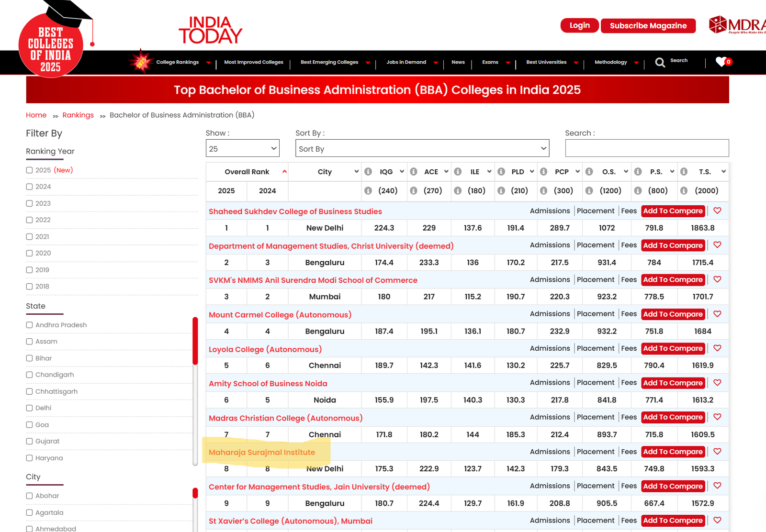Tick the Gujarat state filter
This screenshot has width=766, height=532.
tap(29, 442)
